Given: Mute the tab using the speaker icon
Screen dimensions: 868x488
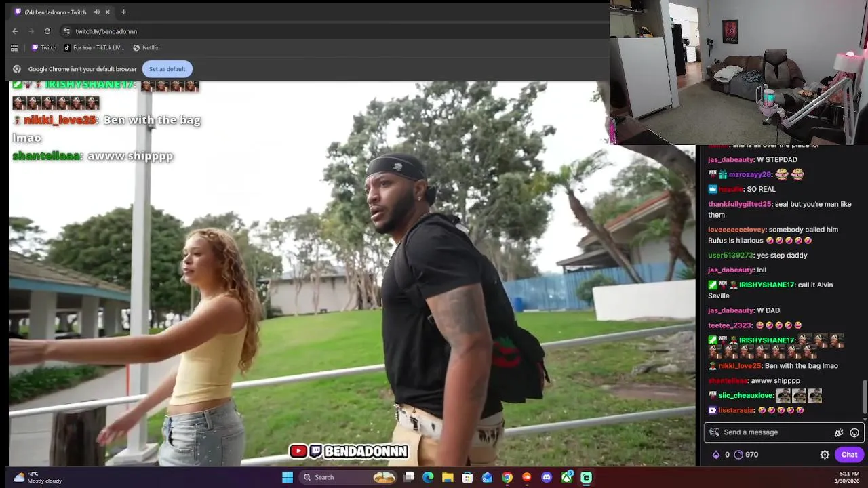Looking at the screenshot, I should point(97,12).
